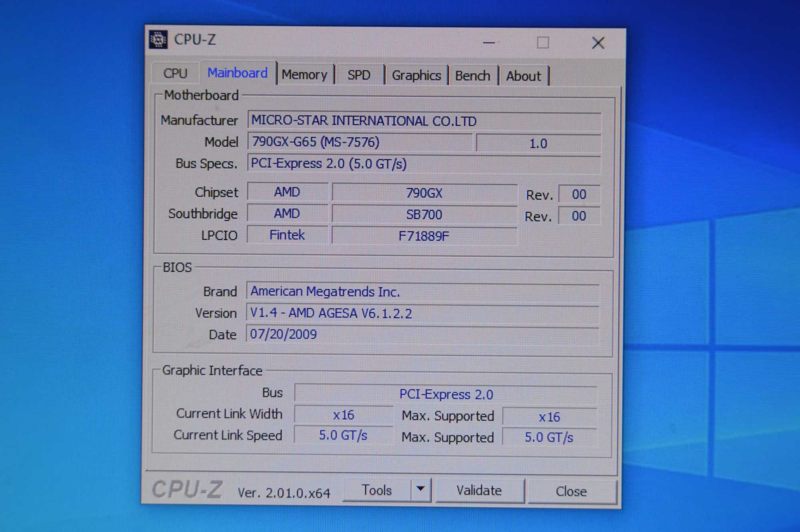Click the Validate button
The width and height of the screenshot is (800, 532).
click(479, 490)
